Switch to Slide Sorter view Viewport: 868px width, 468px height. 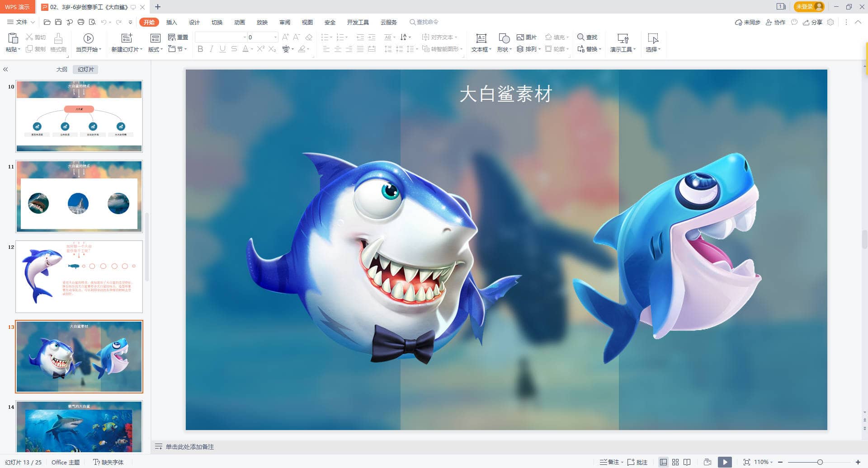click(675, 462)
